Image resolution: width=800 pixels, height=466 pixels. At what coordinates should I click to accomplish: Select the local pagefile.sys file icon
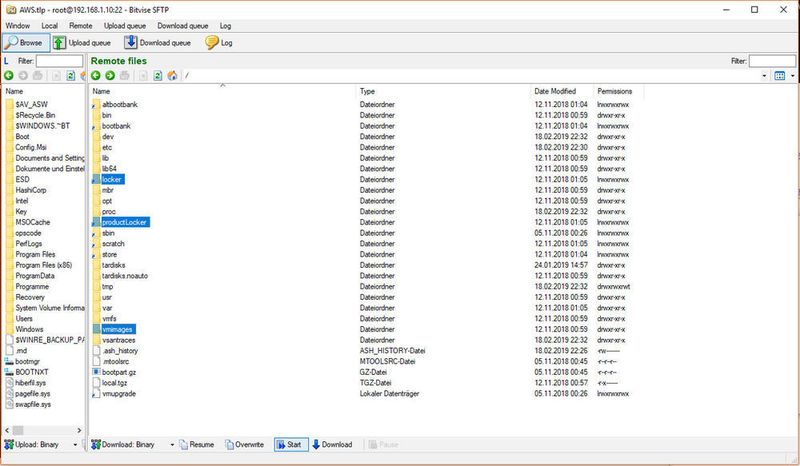tap(9, 394)
